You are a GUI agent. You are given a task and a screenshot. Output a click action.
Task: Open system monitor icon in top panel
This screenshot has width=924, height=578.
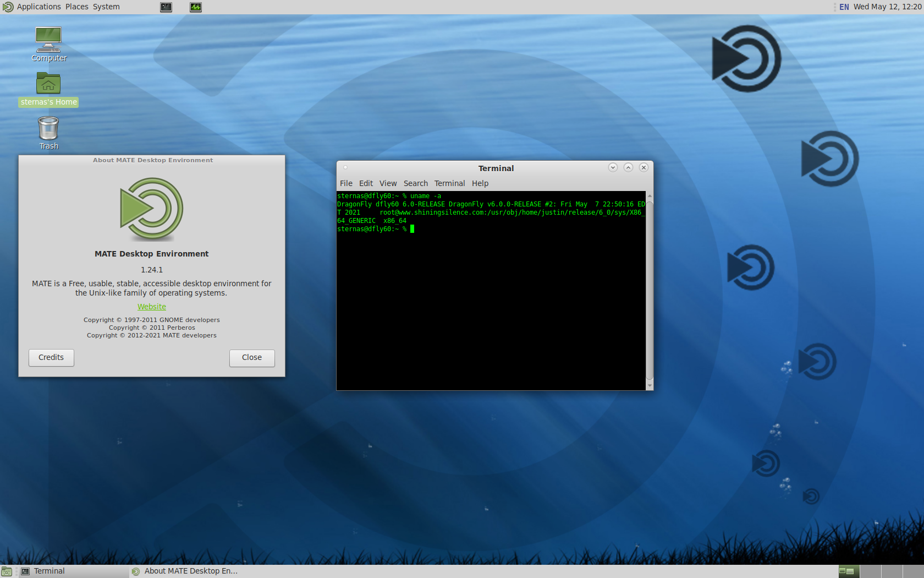click(x=196, y=7)
